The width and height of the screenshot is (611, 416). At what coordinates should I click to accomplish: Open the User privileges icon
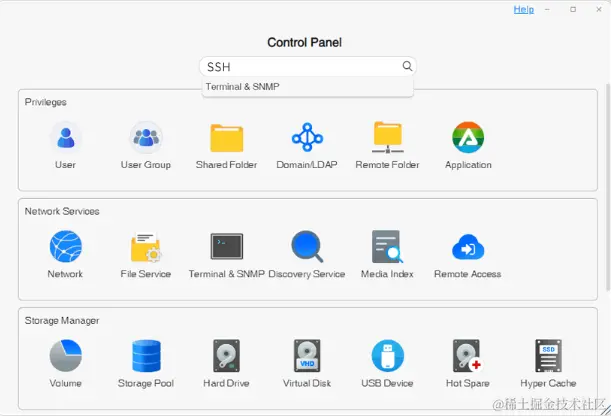tap(65, 137)
